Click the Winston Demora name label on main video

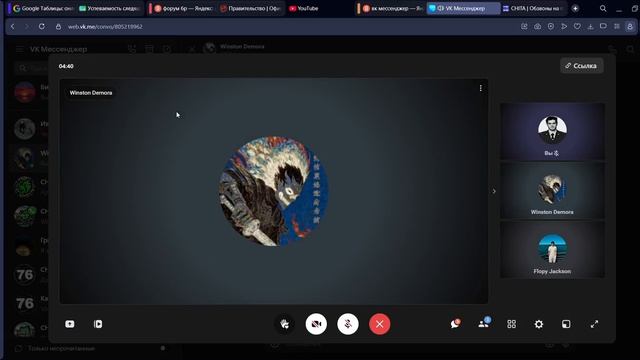(x=91, y=93)
